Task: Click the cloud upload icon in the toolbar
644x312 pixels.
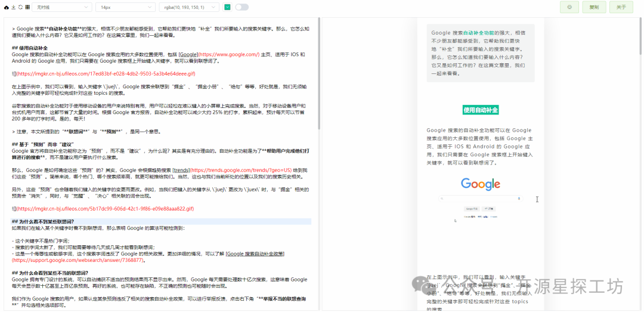Action: tap(6, 7)
